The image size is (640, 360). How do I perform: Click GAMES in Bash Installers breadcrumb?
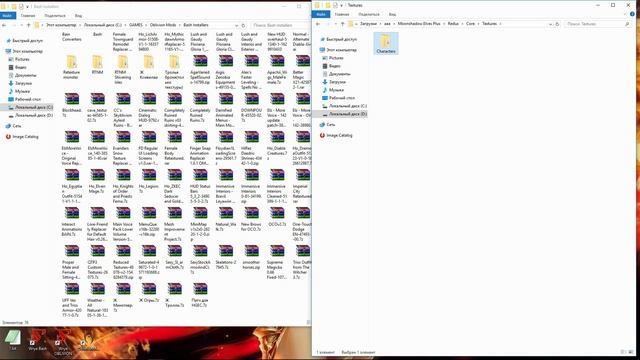(136, 25)
